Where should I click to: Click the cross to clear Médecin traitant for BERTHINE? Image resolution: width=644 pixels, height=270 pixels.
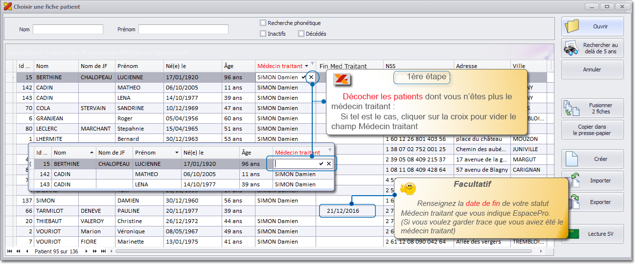[x=311, y=77]
